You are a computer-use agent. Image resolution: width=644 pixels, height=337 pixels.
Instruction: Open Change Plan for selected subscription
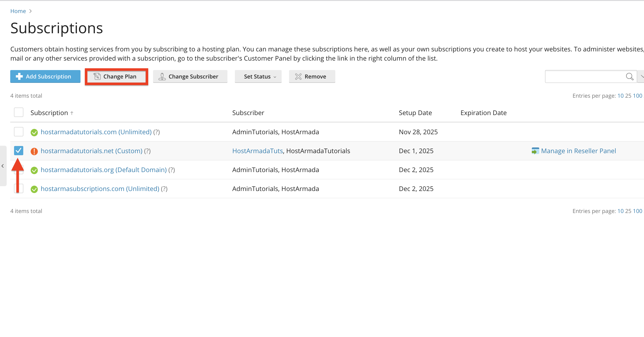(117, 76)
